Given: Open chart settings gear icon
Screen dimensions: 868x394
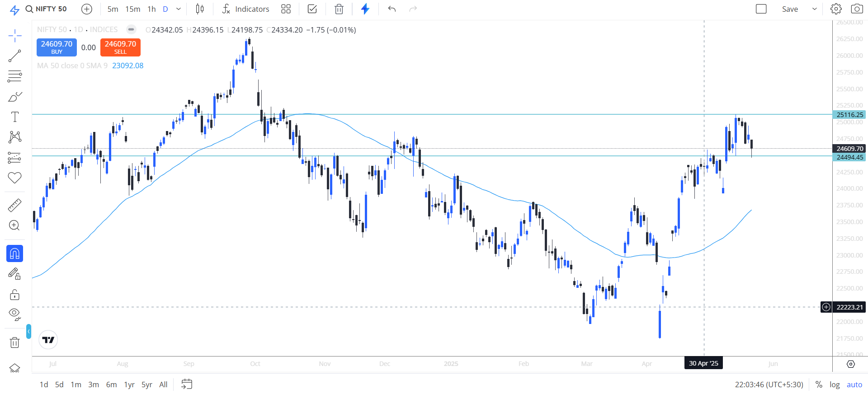Looking at the screenshot, I should point(836,9).
